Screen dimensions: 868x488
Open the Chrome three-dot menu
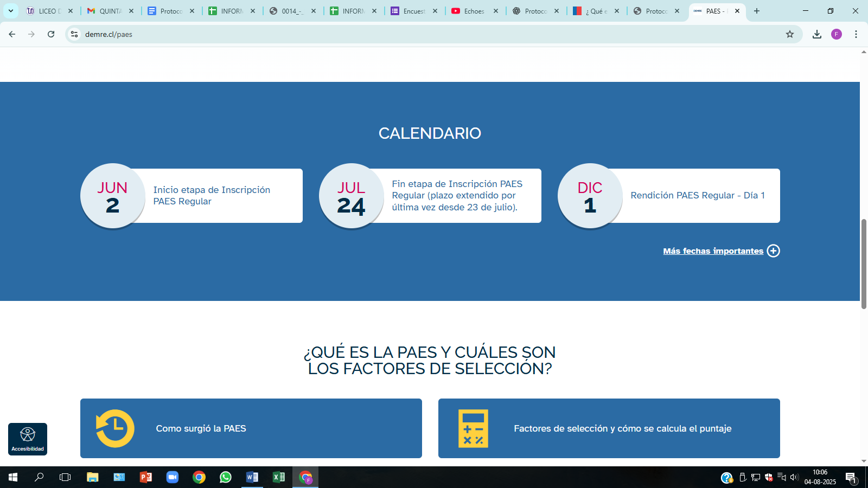[x=856, y=34]
